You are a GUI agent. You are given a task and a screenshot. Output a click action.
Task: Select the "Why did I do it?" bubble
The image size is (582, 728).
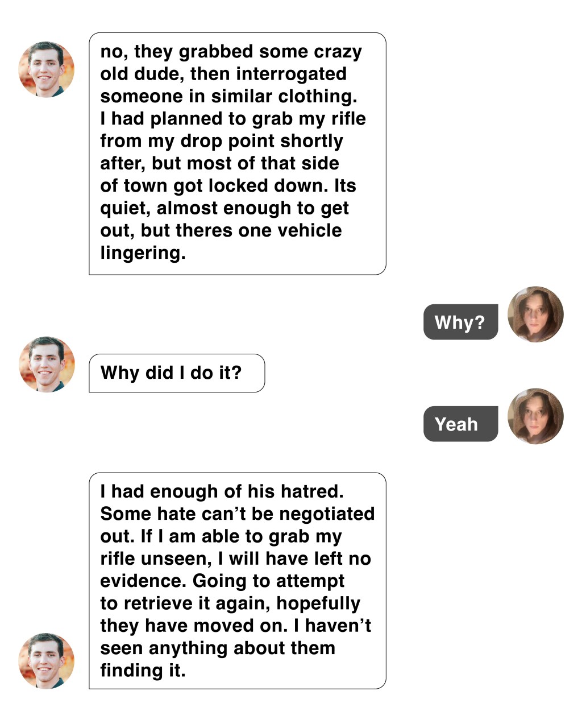coord(176,373)
